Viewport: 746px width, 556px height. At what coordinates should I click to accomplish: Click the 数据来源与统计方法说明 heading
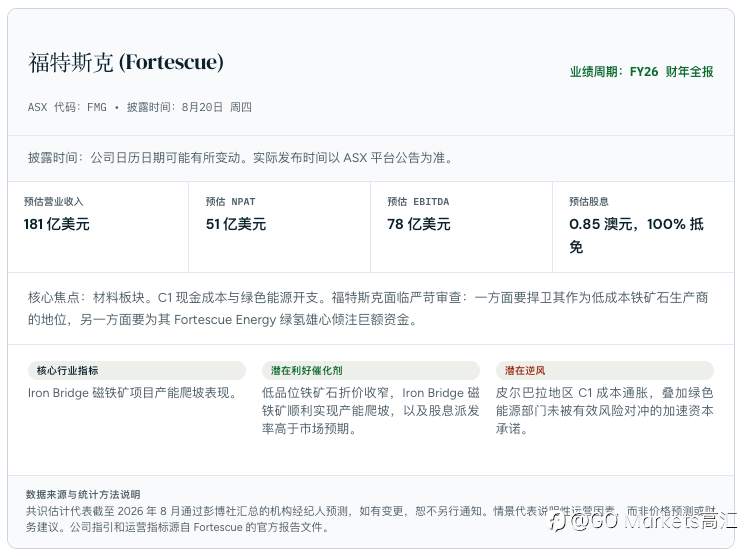tap(83, 495)
